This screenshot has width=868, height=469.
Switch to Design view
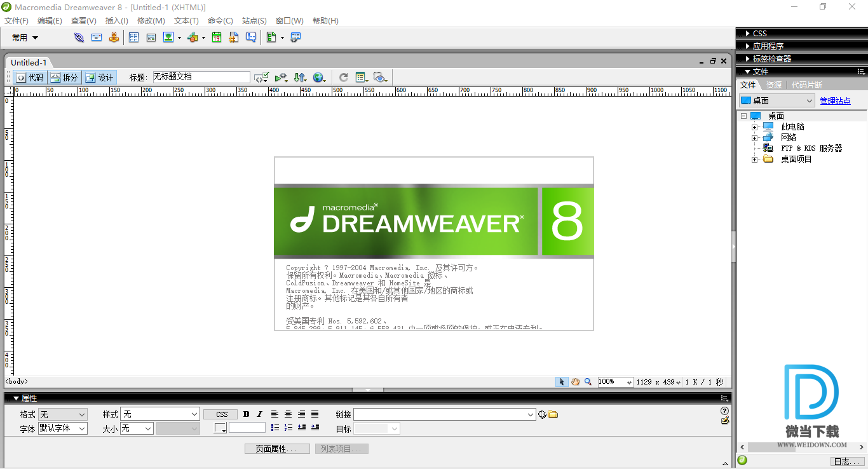[x=100, y=78]
